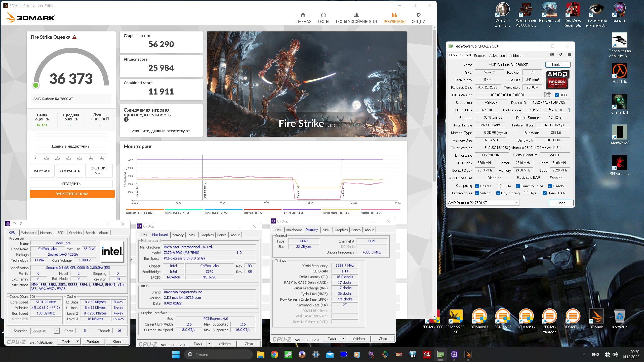644x362 pixels.
Task: Click the 3DMark results vertical scrollbar
Action: [x=434, y=106]
